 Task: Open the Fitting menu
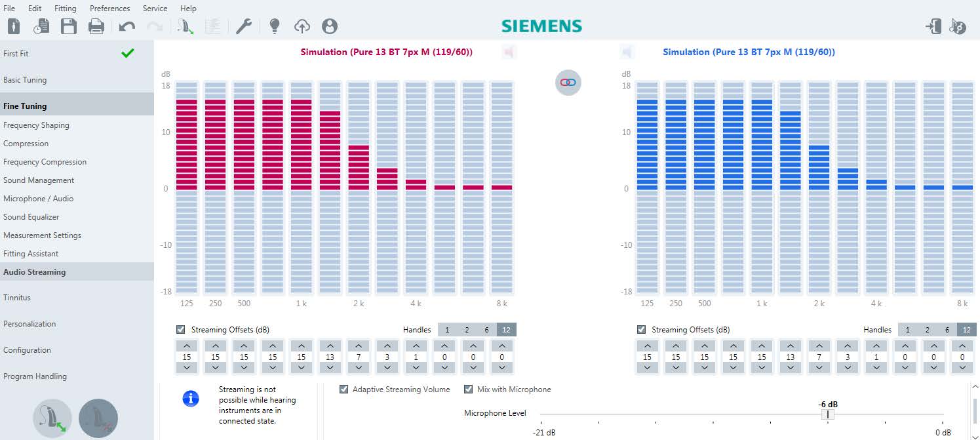[x=65, y=9]
